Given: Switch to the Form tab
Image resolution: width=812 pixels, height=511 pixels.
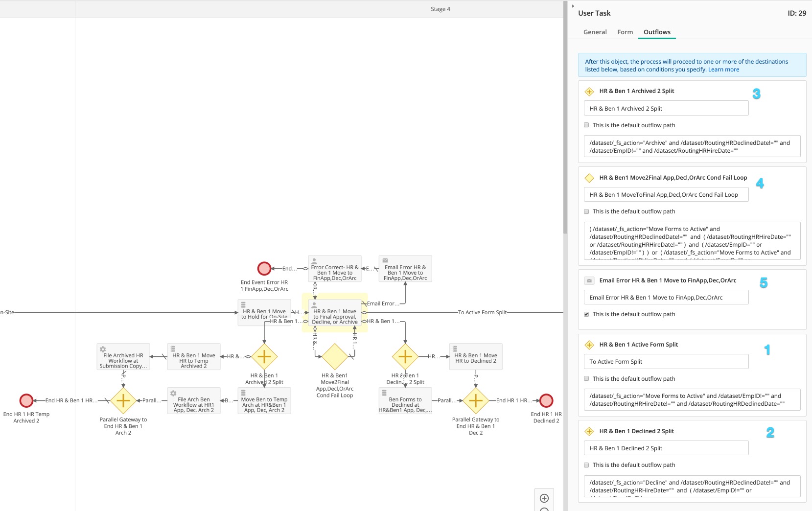Looking at the screenshot, I should pyautogui.click(x=625, y=32).
